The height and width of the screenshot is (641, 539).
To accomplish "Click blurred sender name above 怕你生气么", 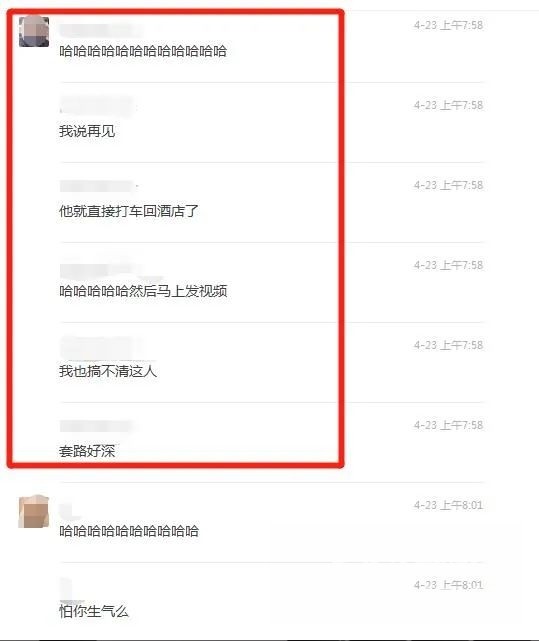I will click(x=66, y=589).
